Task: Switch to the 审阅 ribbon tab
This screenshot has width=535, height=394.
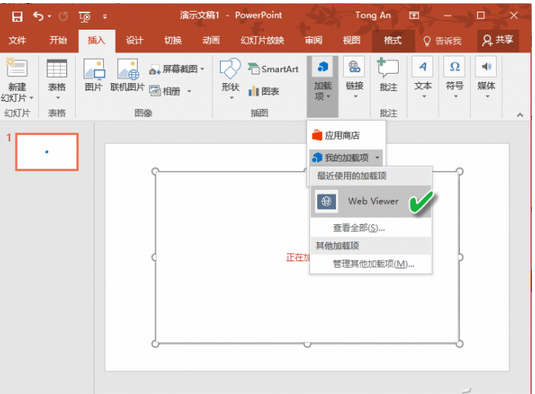Action: pyautogui.click(x=313, y=40)
